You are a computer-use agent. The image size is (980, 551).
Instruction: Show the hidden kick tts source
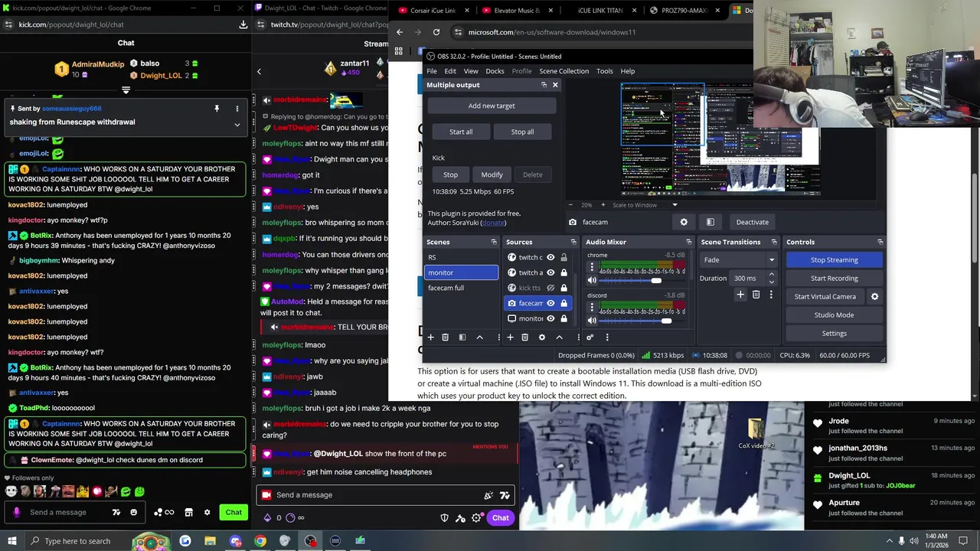click(x=550, y=288)
